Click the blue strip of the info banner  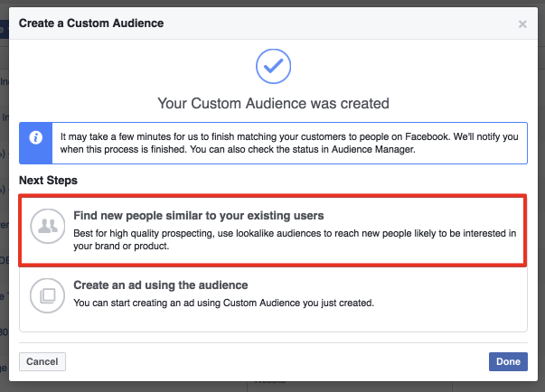tap(36, 143)
